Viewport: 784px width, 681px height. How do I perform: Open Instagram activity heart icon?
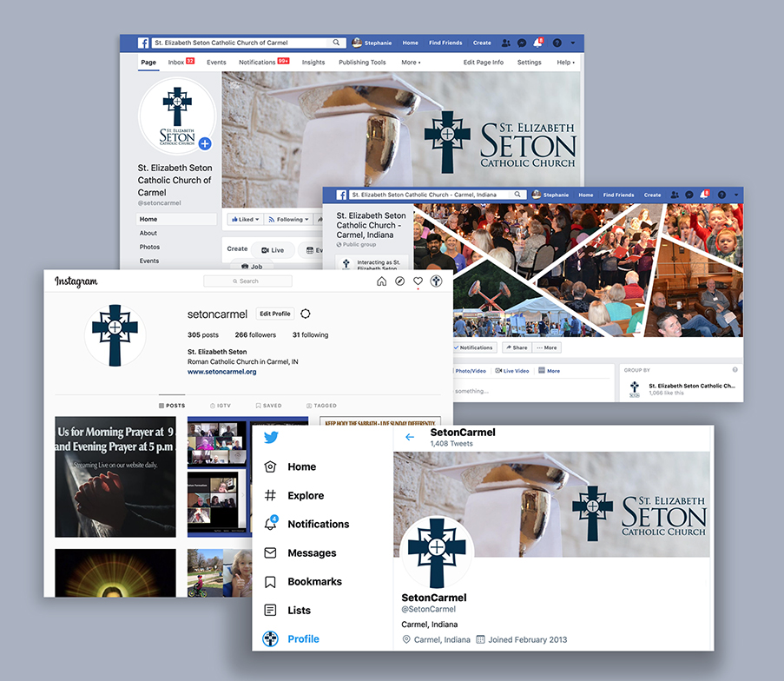click(418, 281)
